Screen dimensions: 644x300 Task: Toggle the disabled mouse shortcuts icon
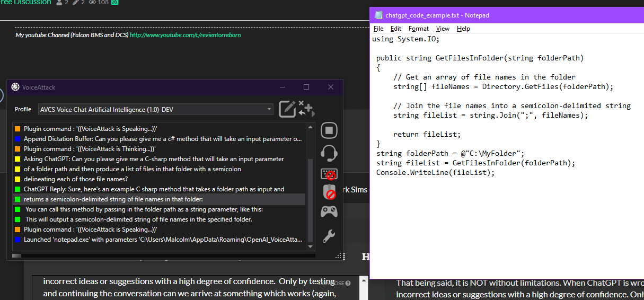[x=329, y=192]
